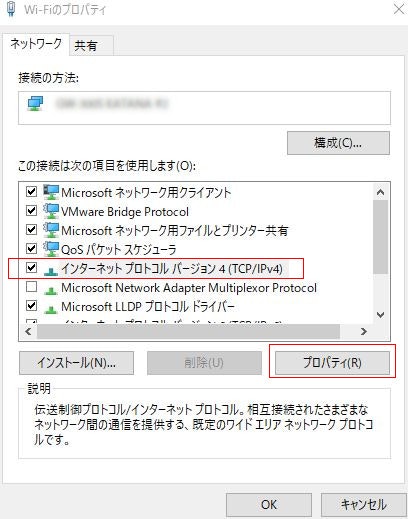
Task: Enable Microsoft Network Adapter Multiplexor Protocol checkbox
Action: tap(31, 286)
